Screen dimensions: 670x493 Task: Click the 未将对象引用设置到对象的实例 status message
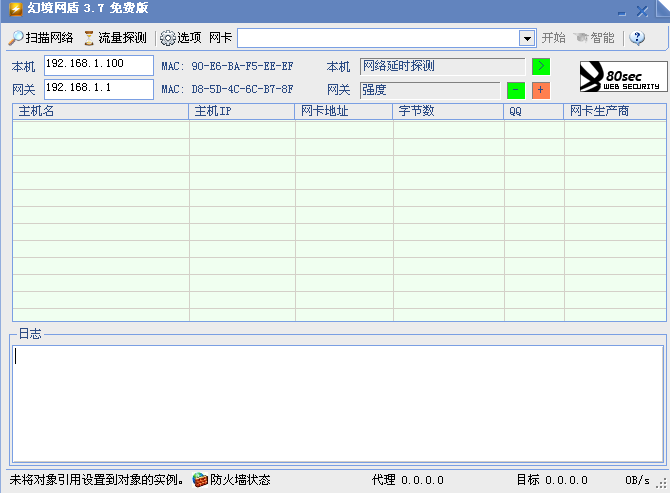click(97, 480)
